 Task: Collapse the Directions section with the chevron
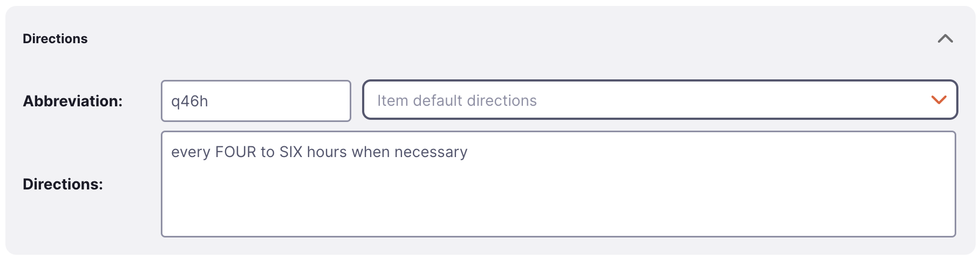(945, 39)
